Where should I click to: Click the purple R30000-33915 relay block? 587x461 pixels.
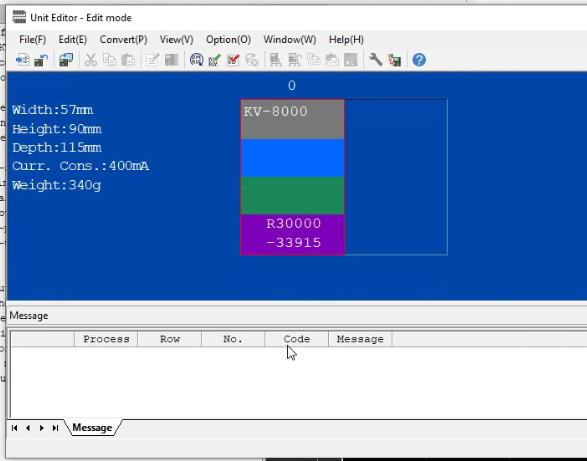[x=292, y=234]
